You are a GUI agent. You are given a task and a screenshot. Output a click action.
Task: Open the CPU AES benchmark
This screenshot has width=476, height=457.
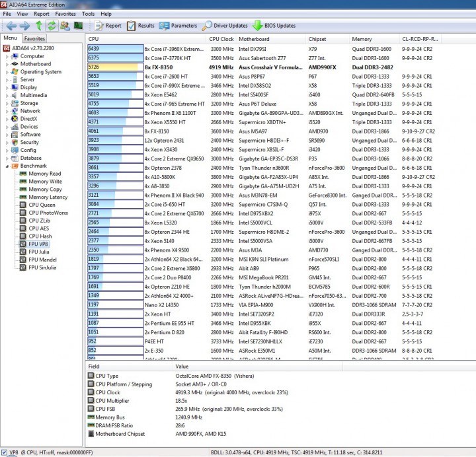pyautogui.click(x=38, y=228)
